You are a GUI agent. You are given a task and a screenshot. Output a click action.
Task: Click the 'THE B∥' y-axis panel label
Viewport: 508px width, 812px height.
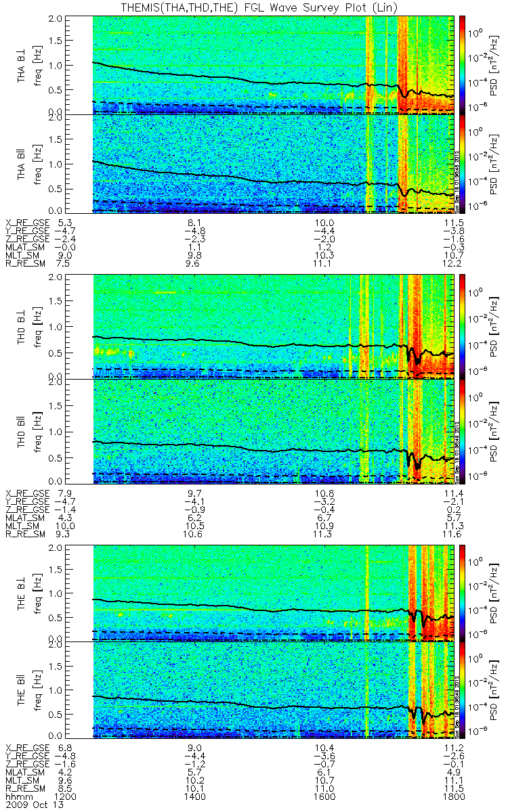pos(22,691)
